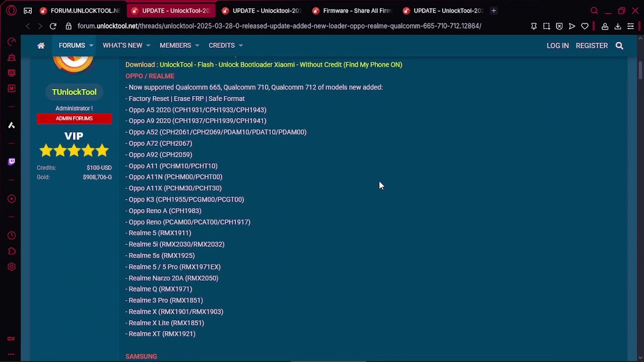Open the Opera GX main menu logo
The height and width of the screenshot is (362, 644).
(x=11, y=10)
